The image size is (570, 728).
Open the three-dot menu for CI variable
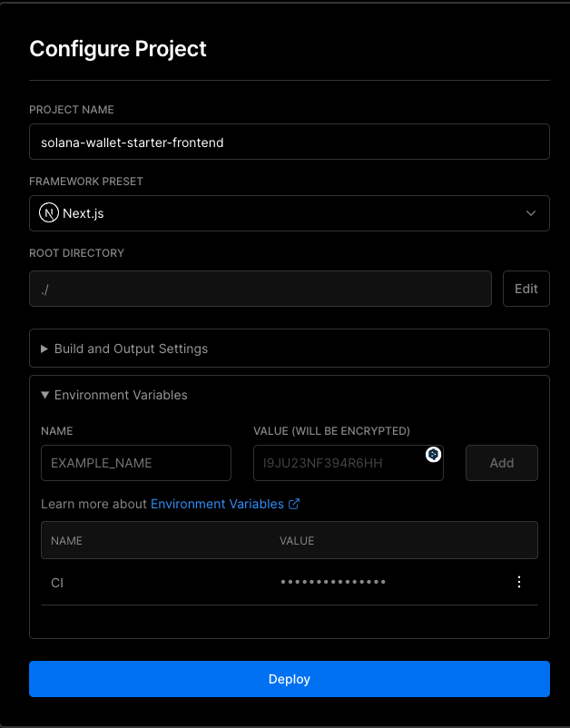point(519,582)
